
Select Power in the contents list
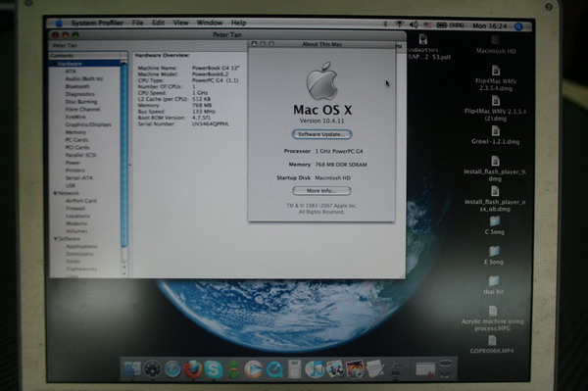tap(73, 163)
